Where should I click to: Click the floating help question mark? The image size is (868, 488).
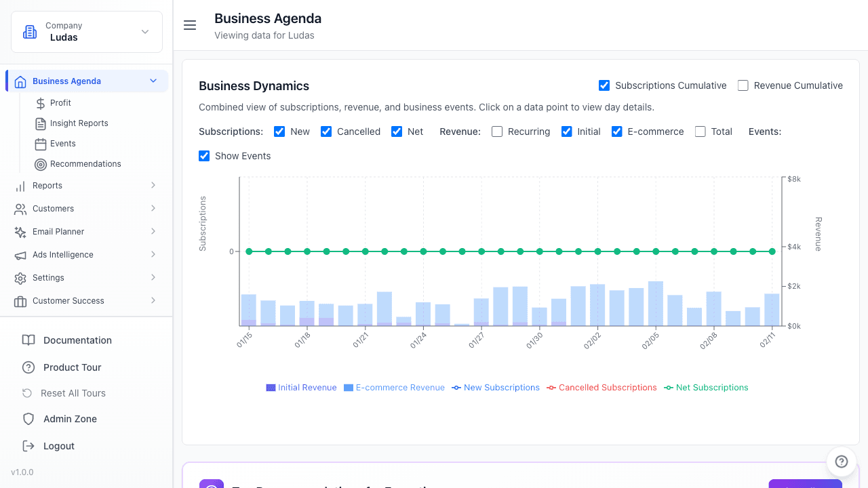pyautogui.click(x=841, y=462)
